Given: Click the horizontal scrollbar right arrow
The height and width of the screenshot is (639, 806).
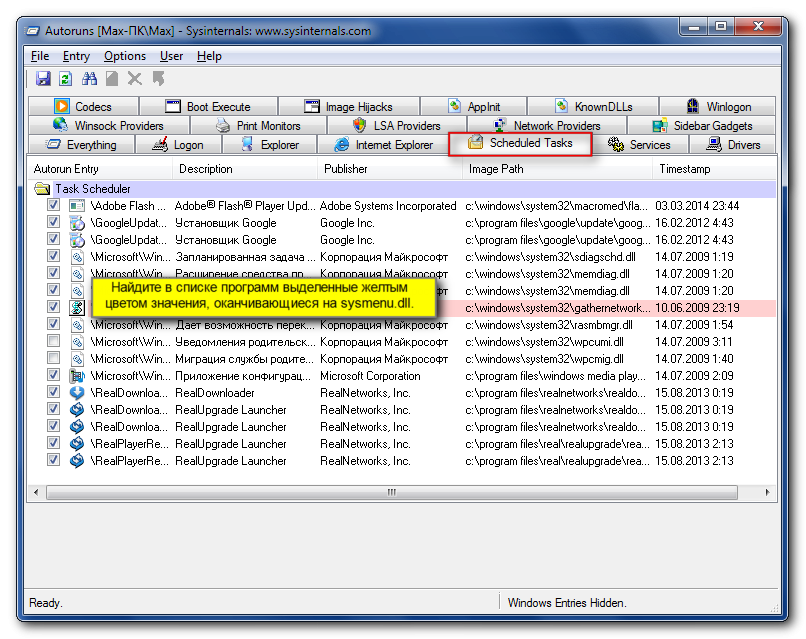Looking at the screenshot, I should pyautogui.click(x=767, y=492).
